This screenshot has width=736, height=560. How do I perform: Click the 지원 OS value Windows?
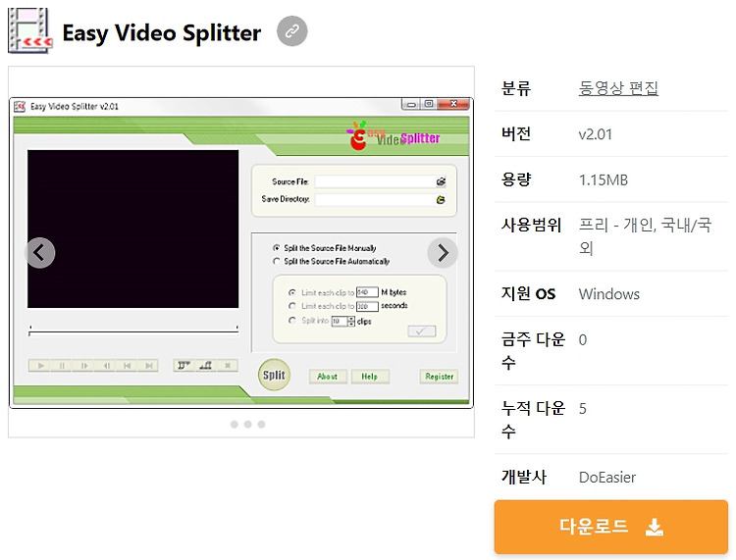608,294
